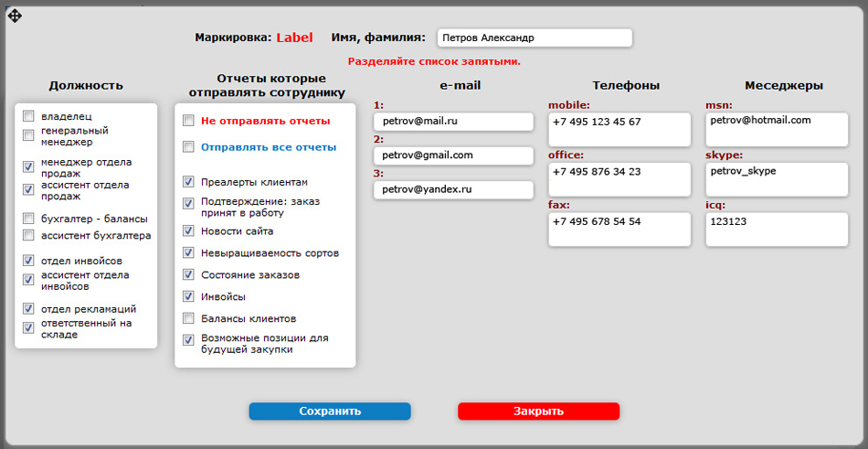Toggle Преалерты клиентам report checkbox
Image resolution: width=868 pixels, height=449 pixels.
click(x=189, y=182)
